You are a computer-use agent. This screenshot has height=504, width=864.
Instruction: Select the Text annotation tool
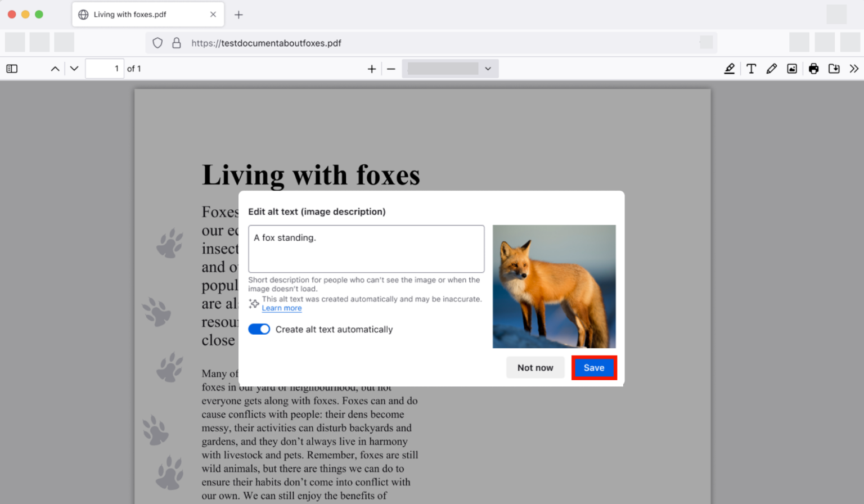click(751, 68)
